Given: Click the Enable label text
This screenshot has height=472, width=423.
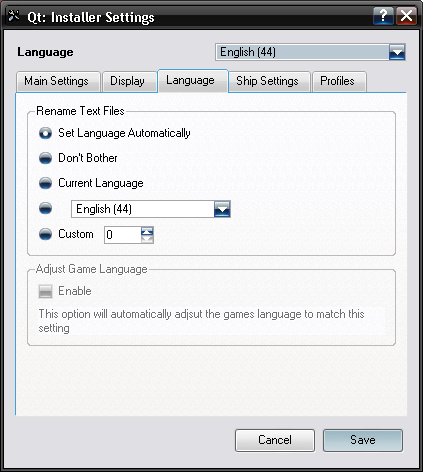Looking at the screenshot, I should tap(75, 291).
